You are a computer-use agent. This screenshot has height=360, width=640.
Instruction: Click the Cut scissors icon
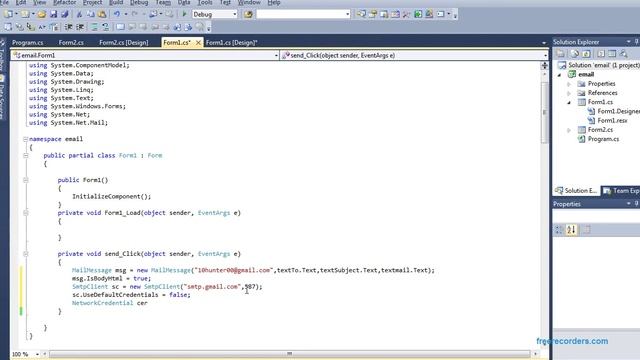pos(79,14)
